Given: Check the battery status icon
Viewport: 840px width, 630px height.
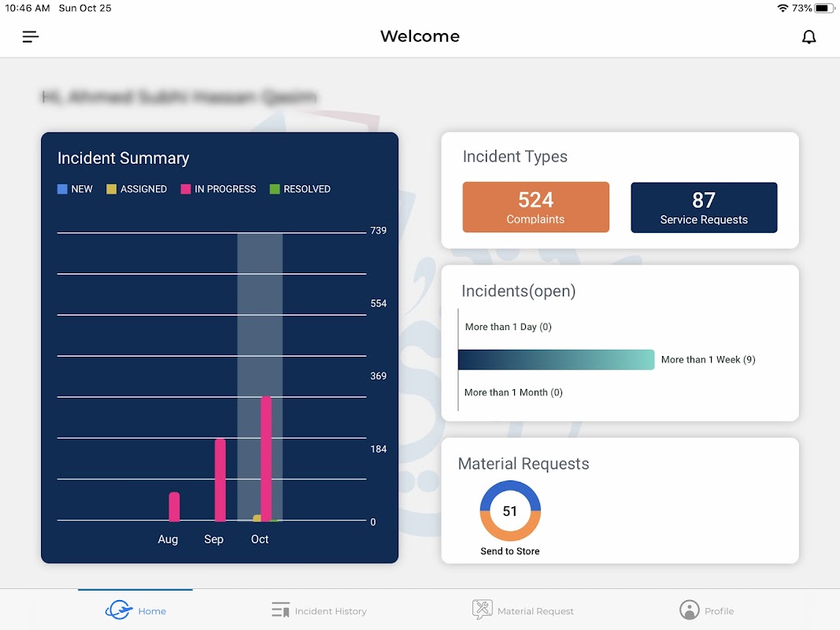Looking at the screenshot, I should pos(824,8).
